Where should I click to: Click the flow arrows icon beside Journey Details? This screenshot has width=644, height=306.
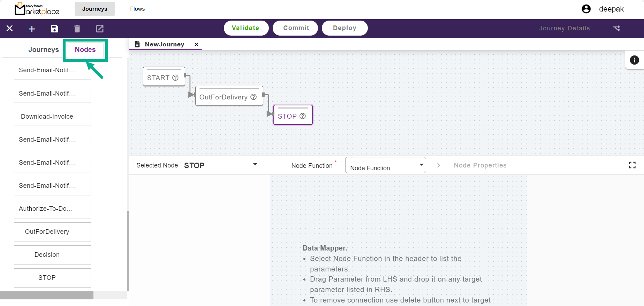click(x=616, y=28)
